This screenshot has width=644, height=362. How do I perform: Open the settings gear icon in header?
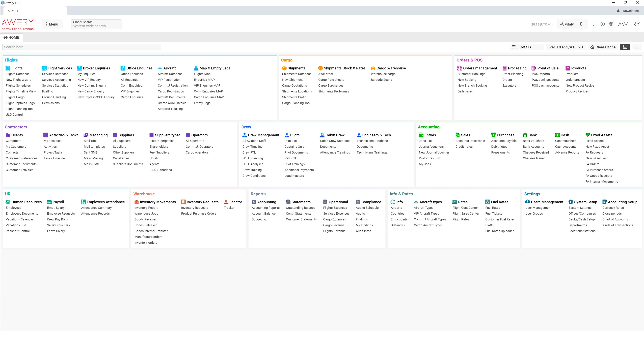[x=611, y=24]
